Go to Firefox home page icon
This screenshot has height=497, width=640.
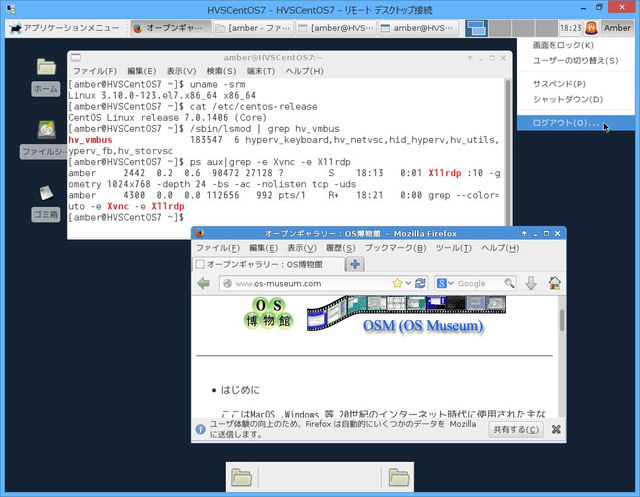pyautogui.click(x=554, y=283)
